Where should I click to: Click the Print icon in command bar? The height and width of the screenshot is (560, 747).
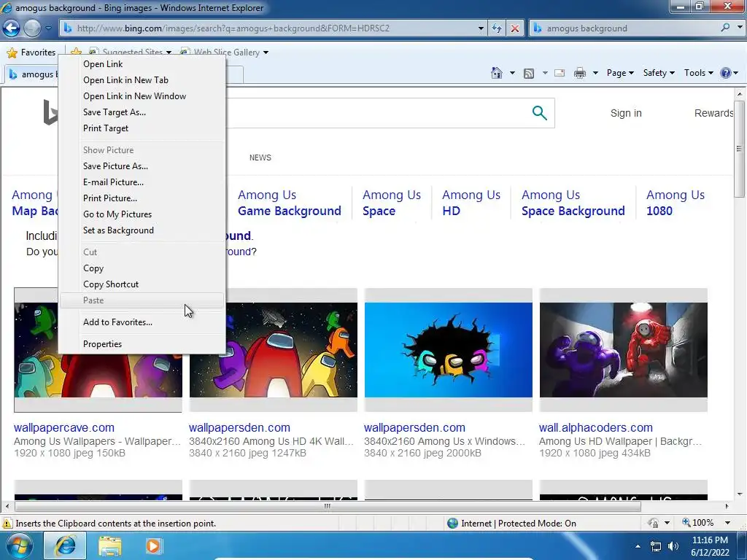[580, 73]
